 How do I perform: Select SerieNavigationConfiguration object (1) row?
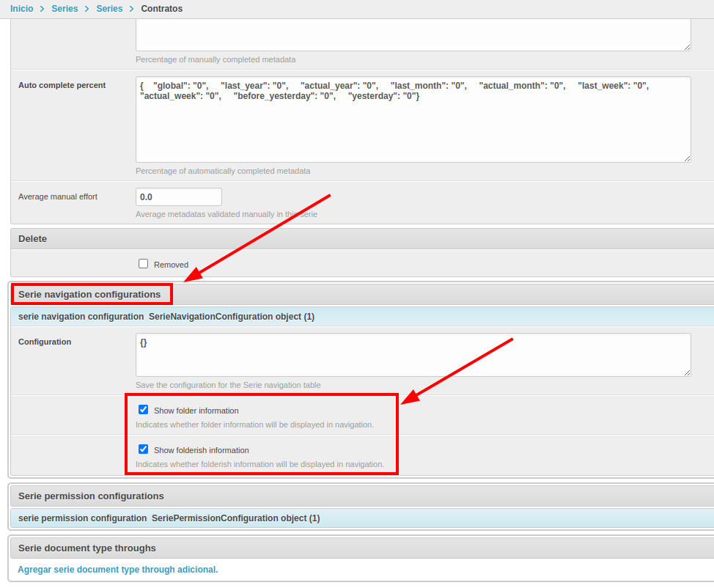[x=231, y=317]
